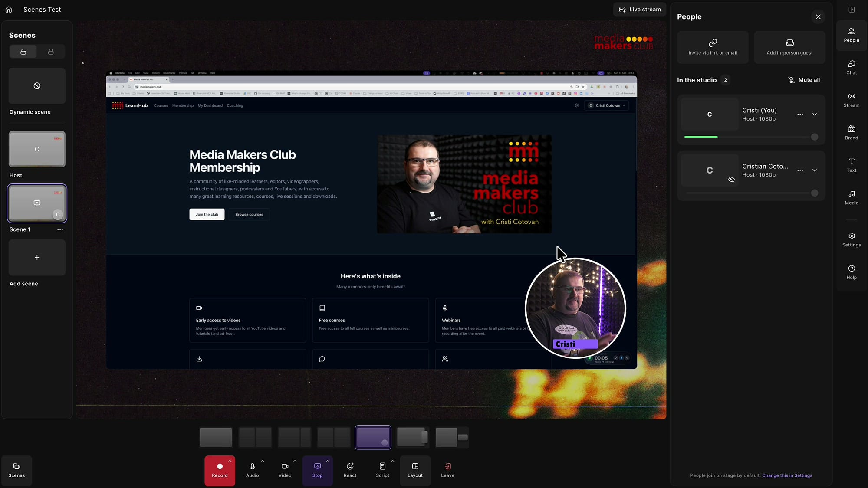Select the unlocked scenes toggle
Screen dimensions: 868x488
tap(23, 52)
